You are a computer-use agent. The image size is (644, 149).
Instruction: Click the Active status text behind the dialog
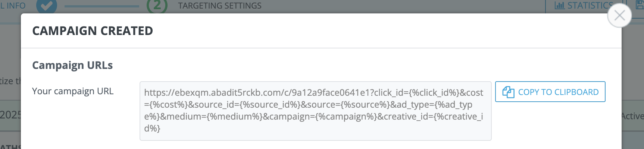pyautogui.click(x=632, y=116)
